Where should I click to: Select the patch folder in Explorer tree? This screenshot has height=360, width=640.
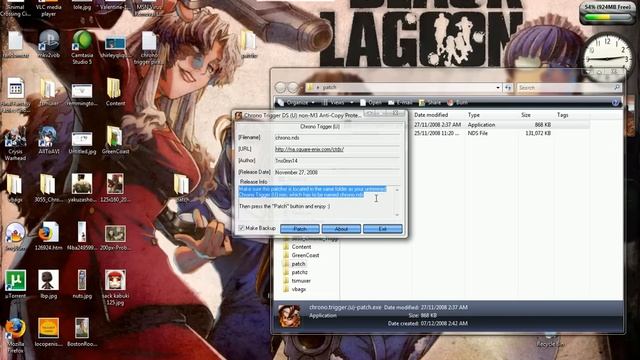(x=298, y=264)
